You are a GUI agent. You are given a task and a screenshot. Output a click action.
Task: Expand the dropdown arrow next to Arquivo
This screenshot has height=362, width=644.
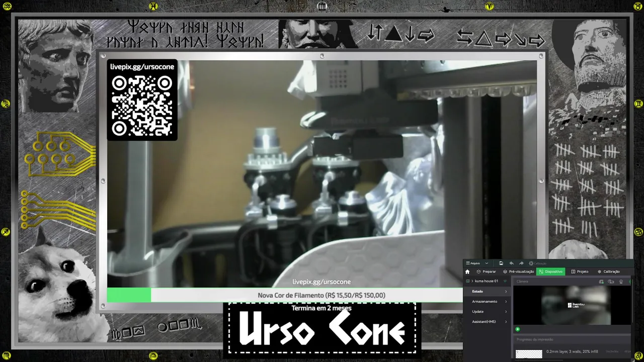(x=487, y=263)
